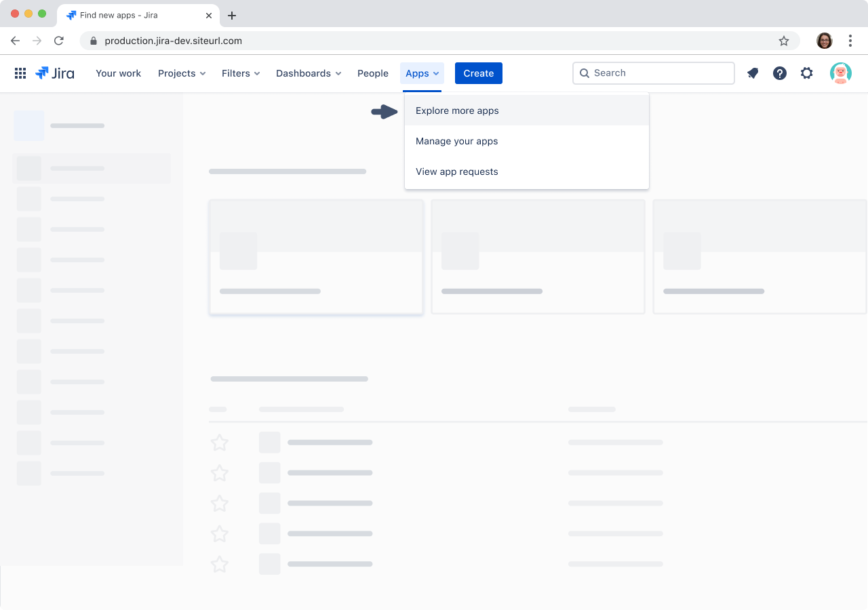Click the browser back arrow
Screen dimensions: 868x610
(x=16, y=41)
